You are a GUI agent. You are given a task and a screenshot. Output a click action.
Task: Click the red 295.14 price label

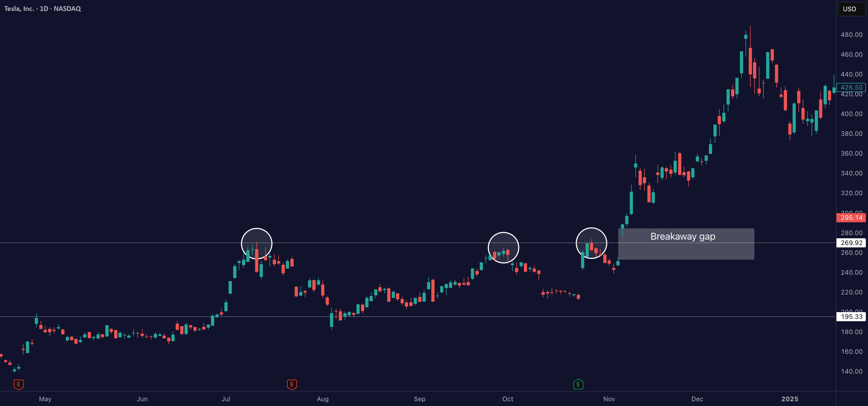tap(851, 218)
